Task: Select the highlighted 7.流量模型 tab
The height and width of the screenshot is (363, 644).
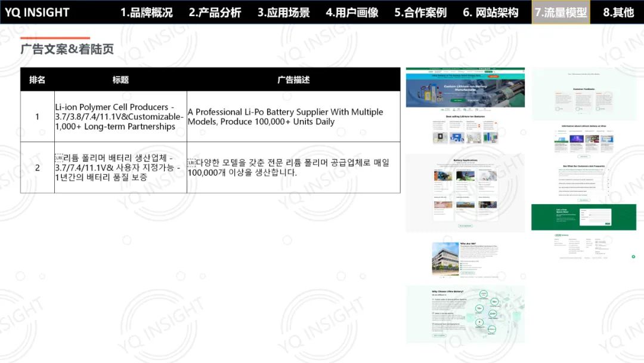Action: click(x=561, y=13)
